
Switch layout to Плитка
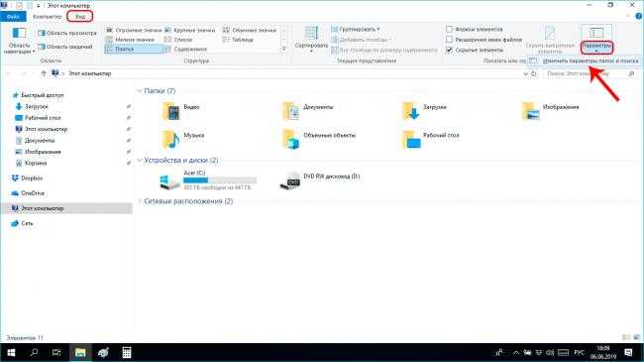click(x=134, y=49)
